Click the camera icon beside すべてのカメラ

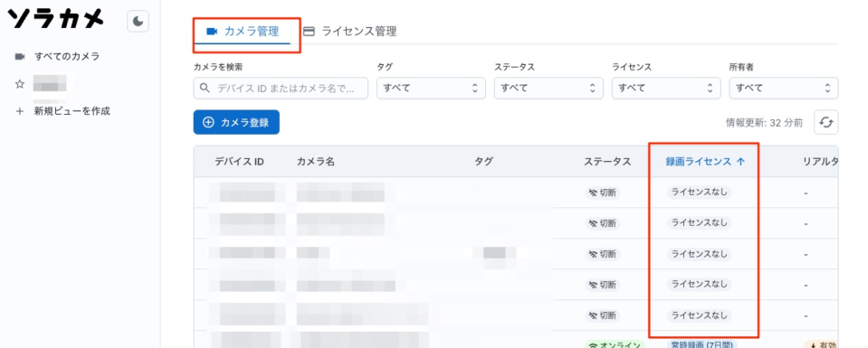20,56
